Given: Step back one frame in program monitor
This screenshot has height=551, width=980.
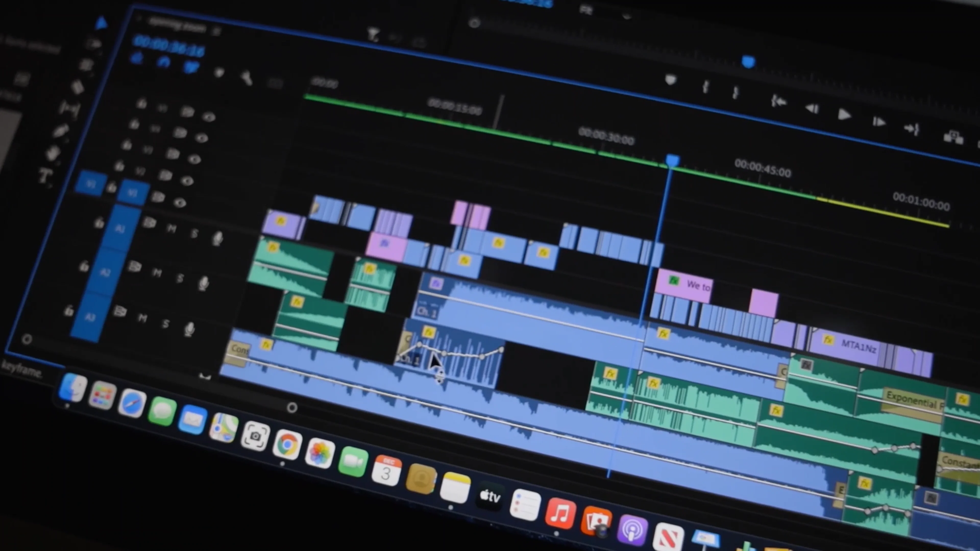Looking at the screenshot, I should click(812, 109).
